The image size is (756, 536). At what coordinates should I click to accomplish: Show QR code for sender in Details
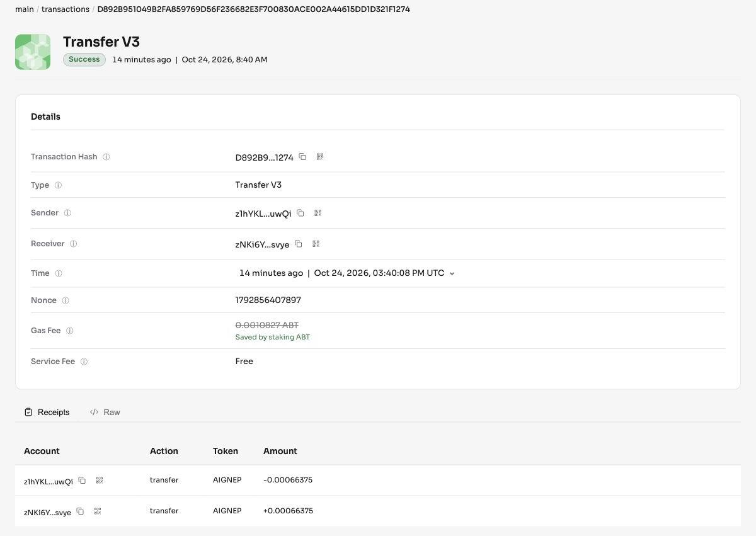coord(318,213)
